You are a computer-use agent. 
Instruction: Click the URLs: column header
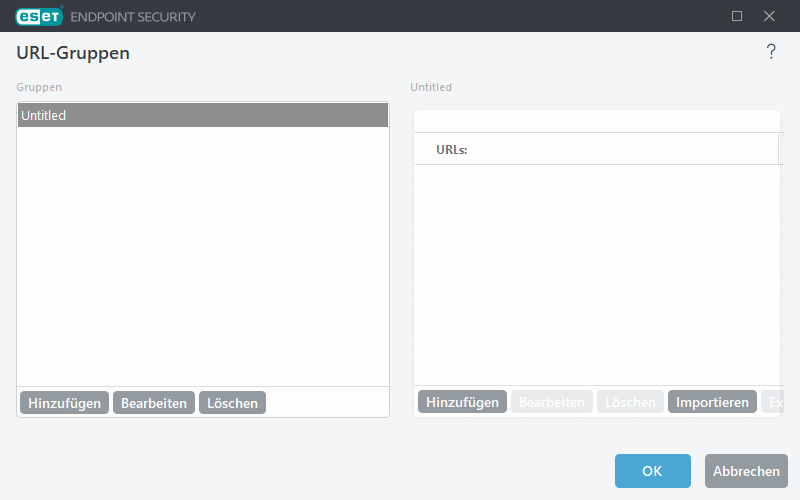(596, 149)
